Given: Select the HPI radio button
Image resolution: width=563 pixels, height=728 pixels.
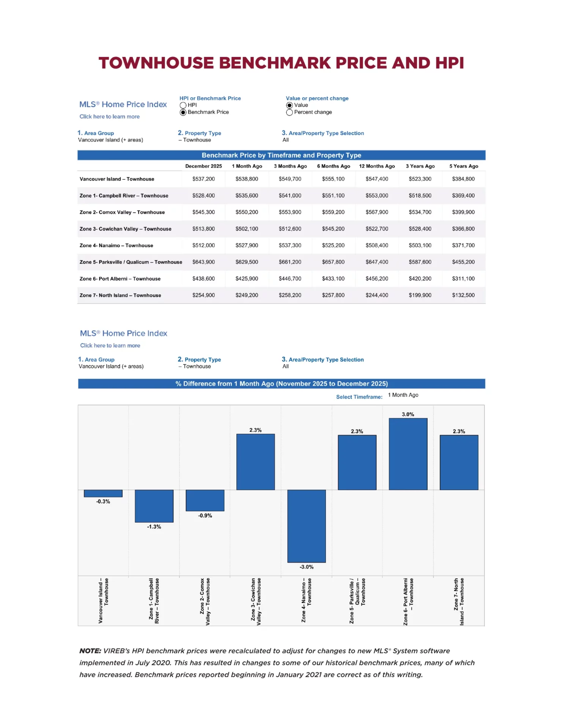Looking at the screenshot, I should [x=183, y=105].
